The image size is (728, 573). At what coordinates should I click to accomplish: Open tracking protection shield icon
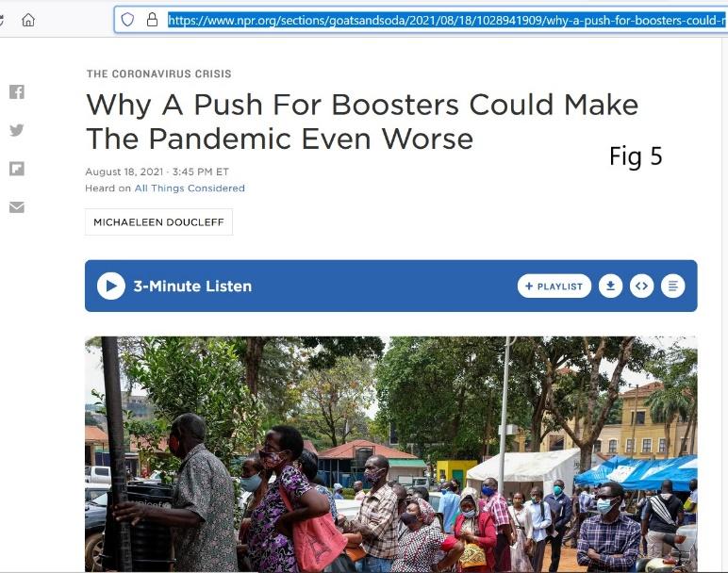[127, 20]
